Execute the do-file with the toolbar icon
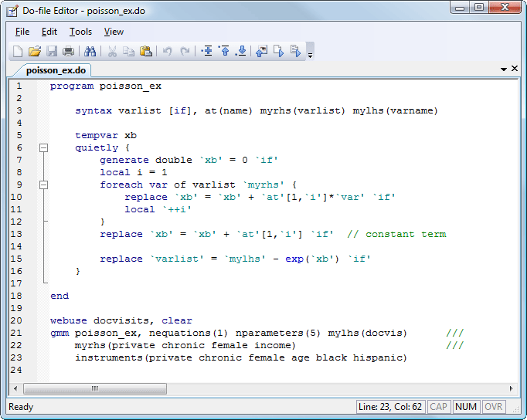527x420 pixels. point(279,52)
